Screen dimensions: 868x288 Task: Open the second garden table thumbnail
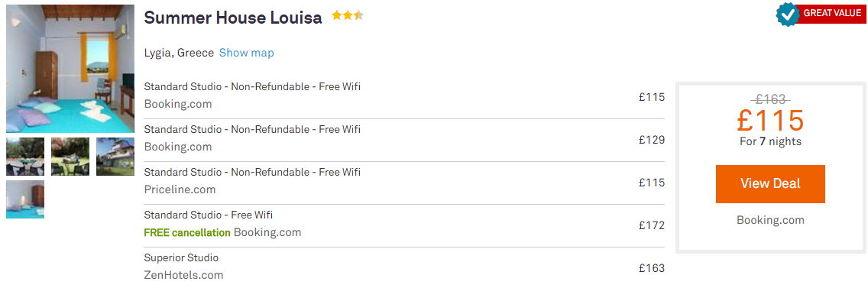point(70,157)
